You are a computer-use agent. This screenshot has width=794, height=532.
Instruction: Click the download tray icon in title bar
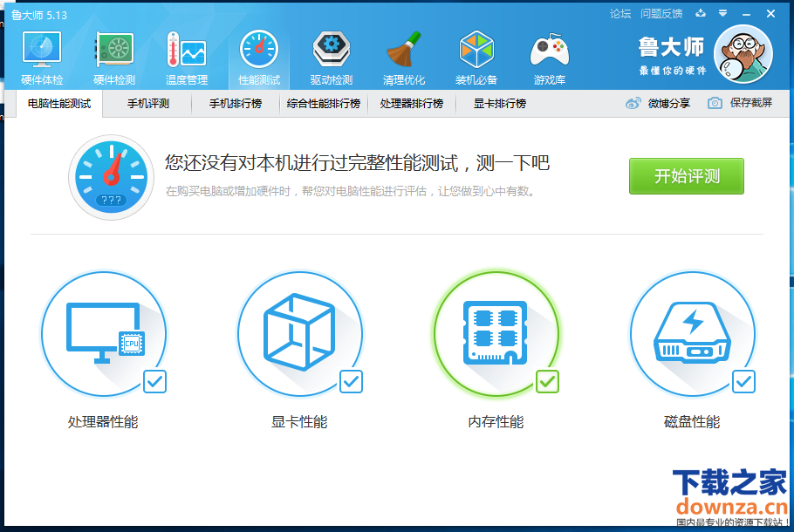(x=701, y=13)
